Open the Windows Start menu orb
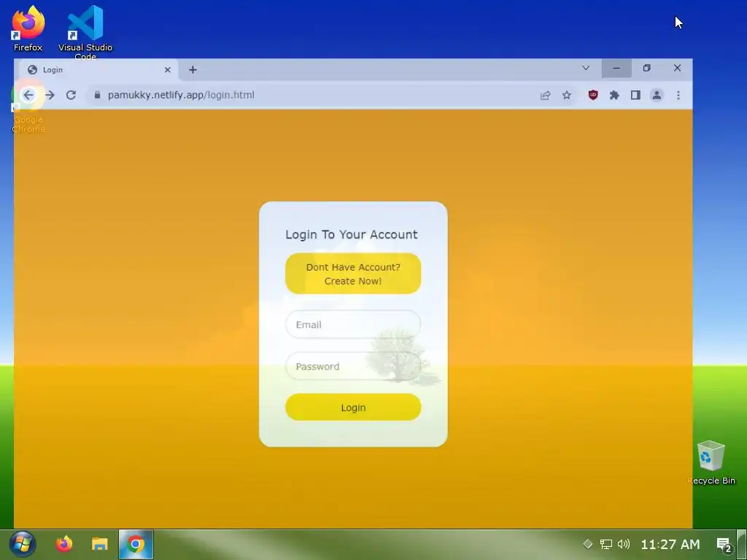747x560 pixels. pos(23,544)
